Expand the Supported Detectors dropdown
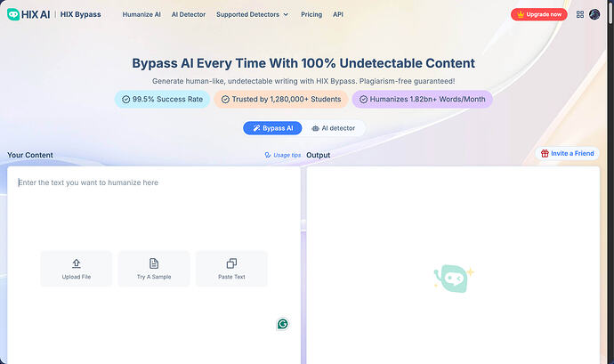Screen dimensions: 614x364 tap(252, 14)
